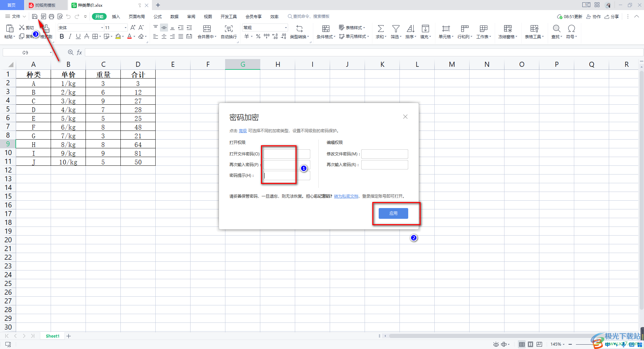Expand the font color dropdown arrow
This screenshot has height=349, width=644.
(x=135, y=36)
